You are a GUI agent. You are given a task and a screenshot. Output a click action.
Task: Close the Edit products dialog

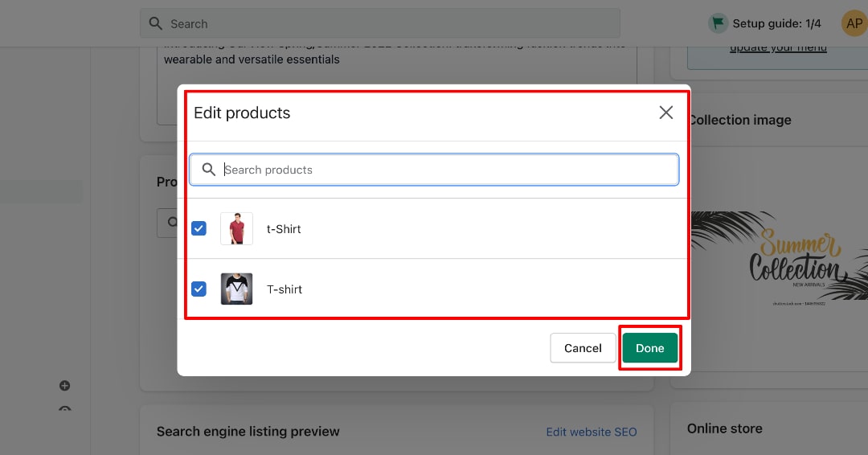[666, 113]
